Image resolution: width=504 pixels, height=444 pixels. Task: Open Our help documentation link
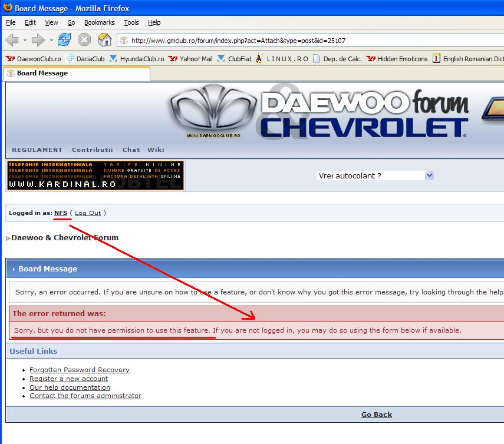coord(70,387)
